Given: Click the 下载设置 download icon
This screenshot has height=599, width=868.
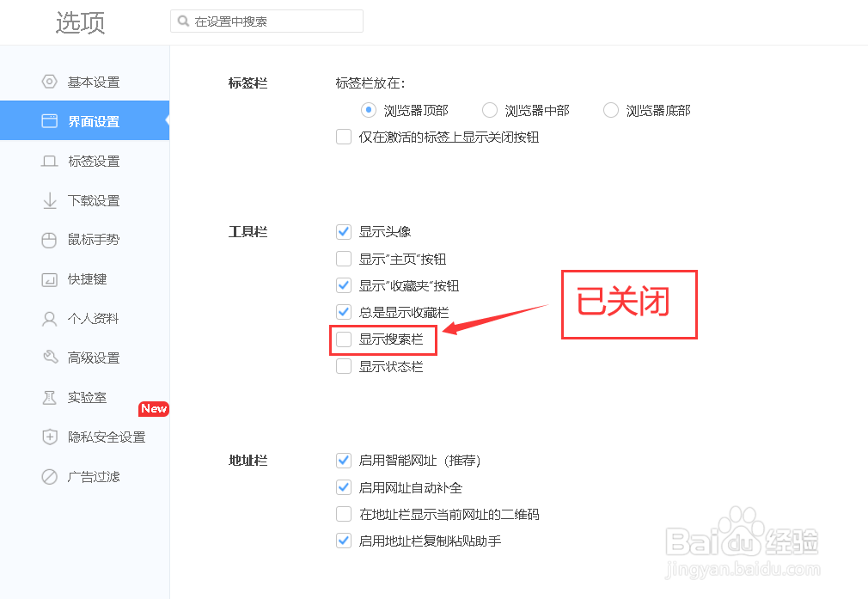Looking at the screenshot, I should [x=50, y=200].
